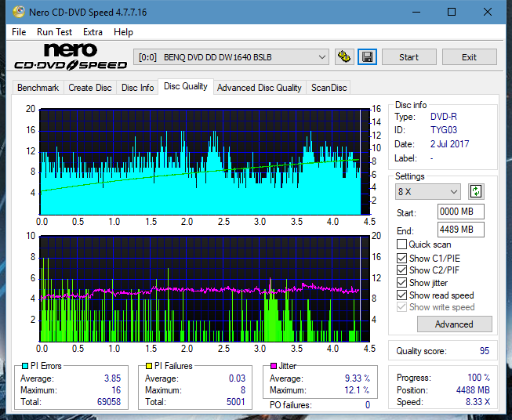Click Jitter average 9.33 %
The height and width of the screenshot is (420, 512).
[358, 378]
